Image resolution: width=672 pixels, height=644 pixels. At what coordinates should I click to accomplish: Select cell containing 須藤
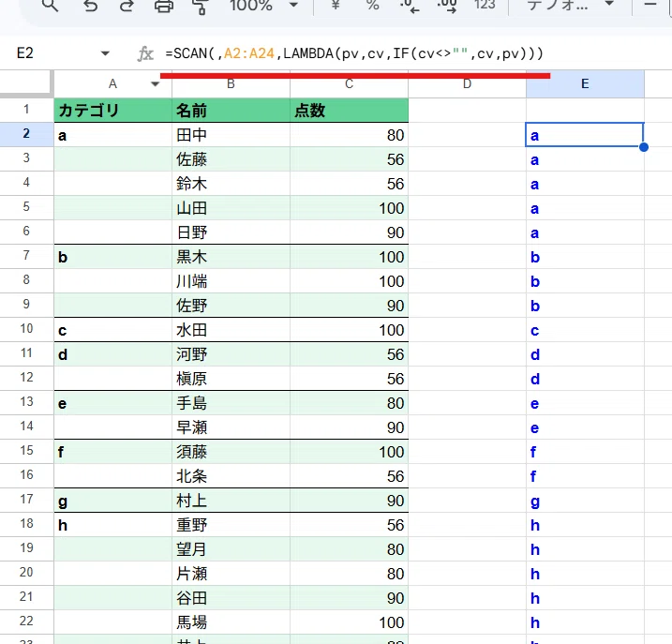point(231,452)
